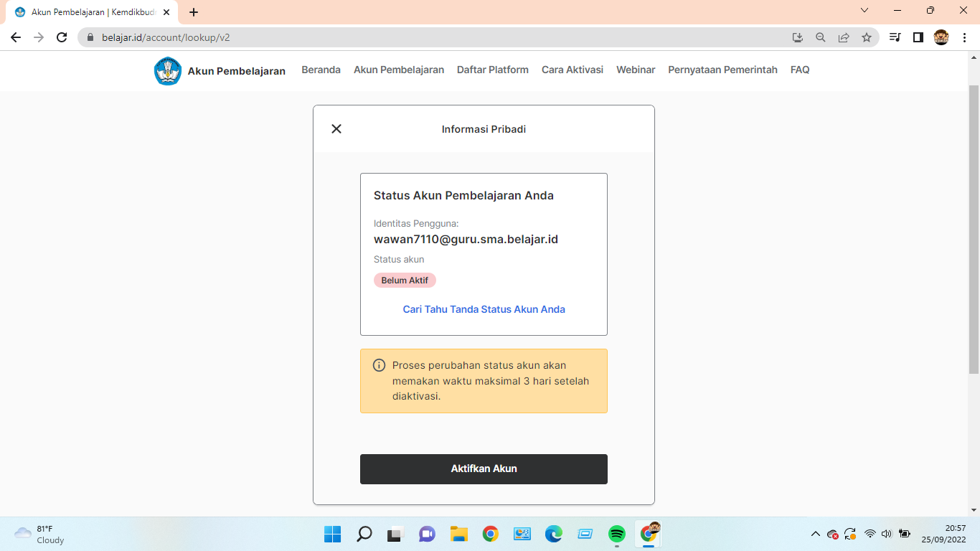980x551 pixels.
Task: Click the share page icon in address bar
Action: (844, 37)
